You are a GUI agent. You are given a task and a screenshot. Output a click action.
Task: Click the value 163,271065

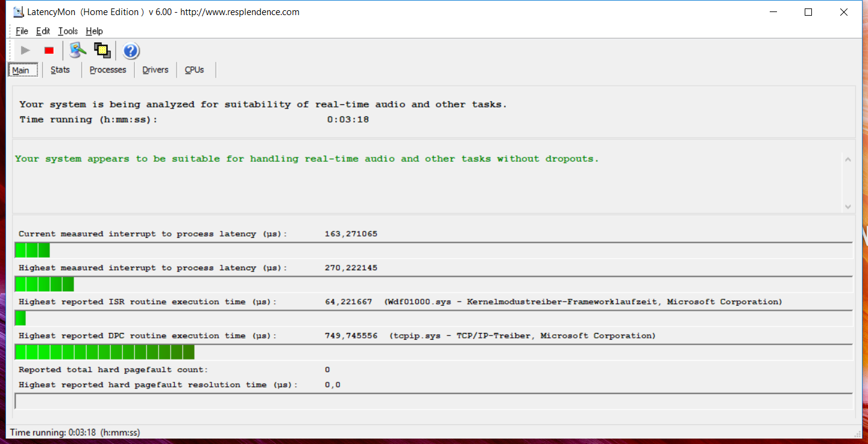coord(351,234)
